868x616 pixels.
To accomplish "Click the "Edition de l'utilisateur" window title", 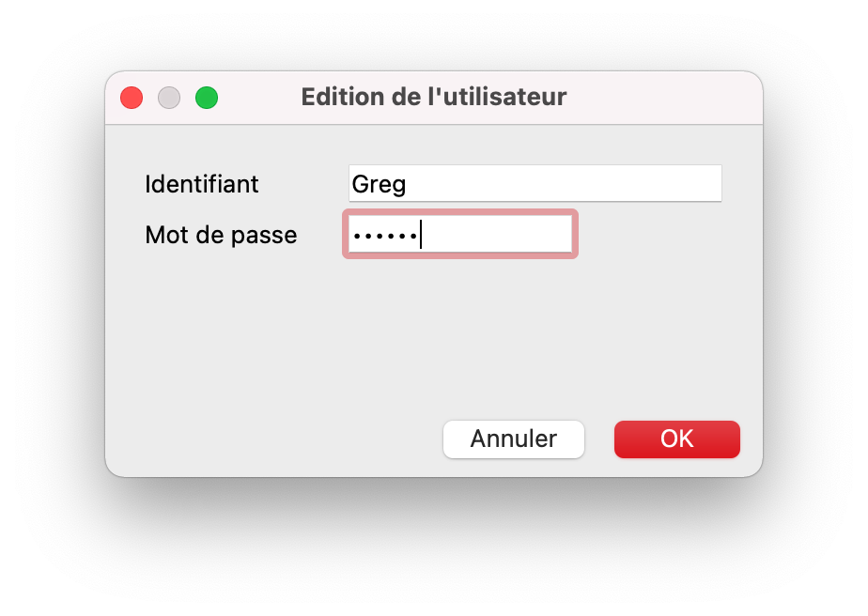I will coord(433,97).
